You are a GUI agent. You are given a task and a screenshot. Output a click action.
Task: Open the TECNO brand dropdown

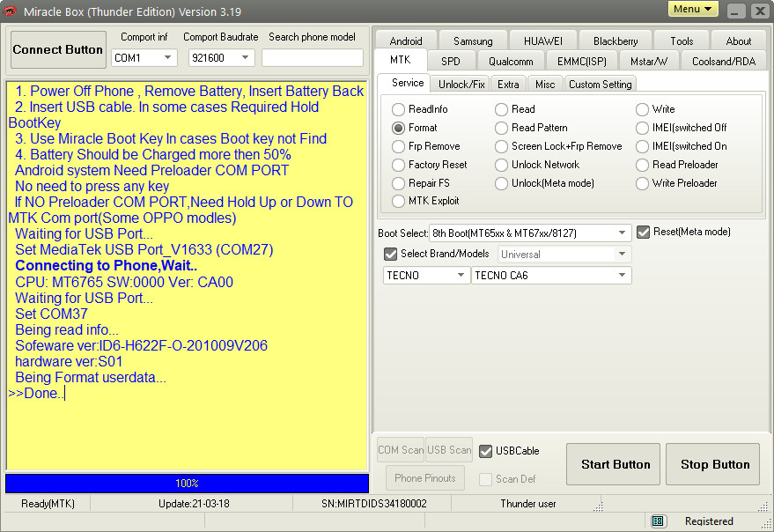(x=426, y=275)
